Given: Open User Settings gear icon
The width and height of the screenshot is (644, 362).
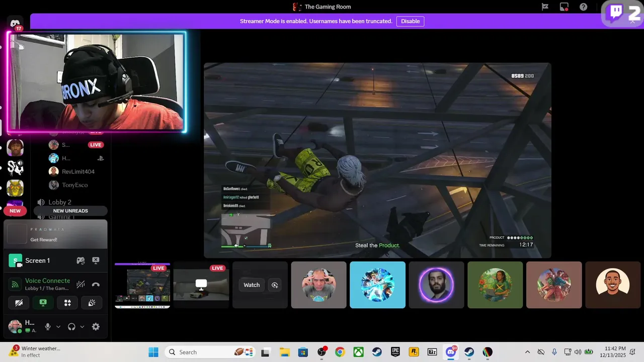Looking at the screenshot, I should coord(96,327).
